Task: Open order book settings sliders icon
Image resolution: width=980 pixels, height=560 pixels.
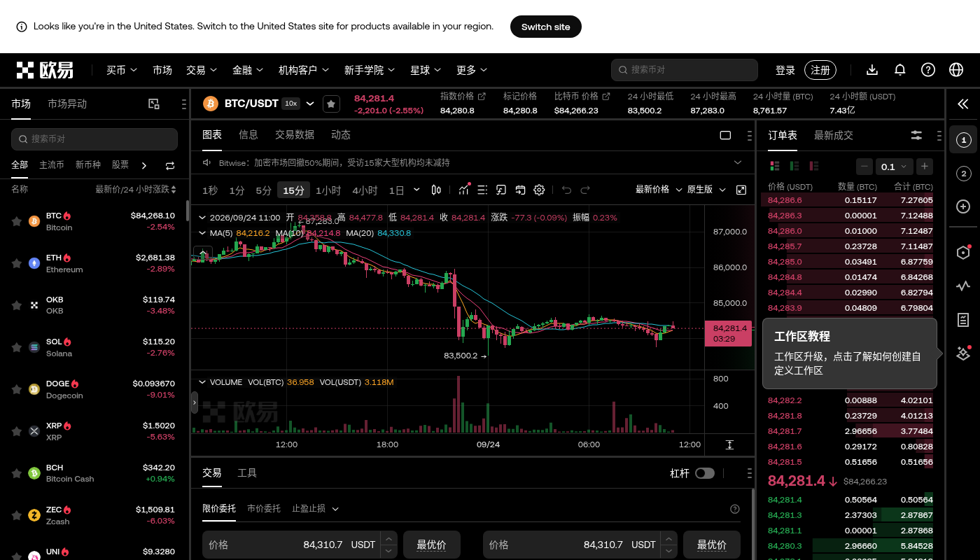Action: pos(916,136)
